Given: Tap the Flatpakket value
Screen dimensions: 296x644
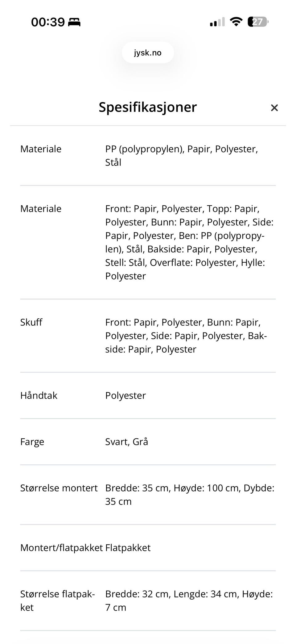Looking at the screenshot, I should click(128, 548).
